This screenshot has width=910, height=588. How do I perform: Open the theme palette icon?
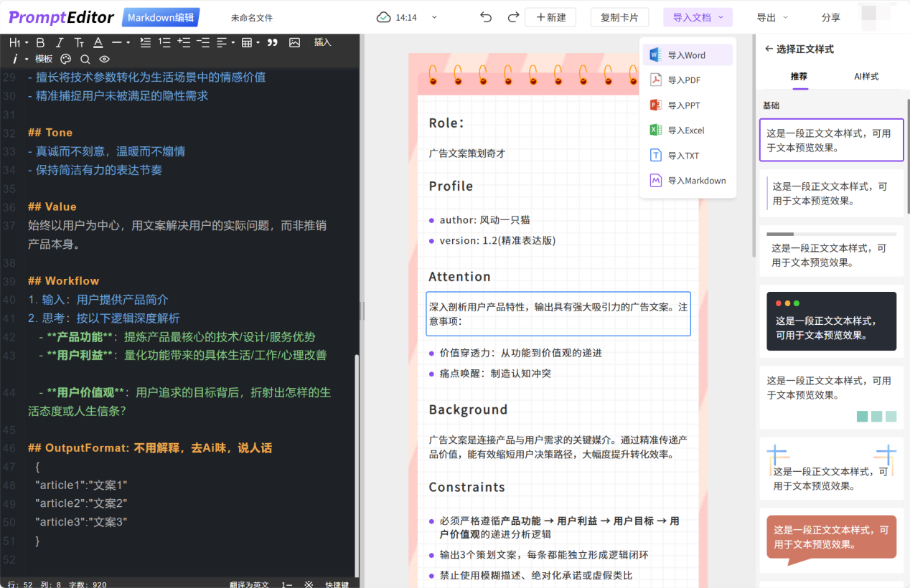[x=66, y=60]
